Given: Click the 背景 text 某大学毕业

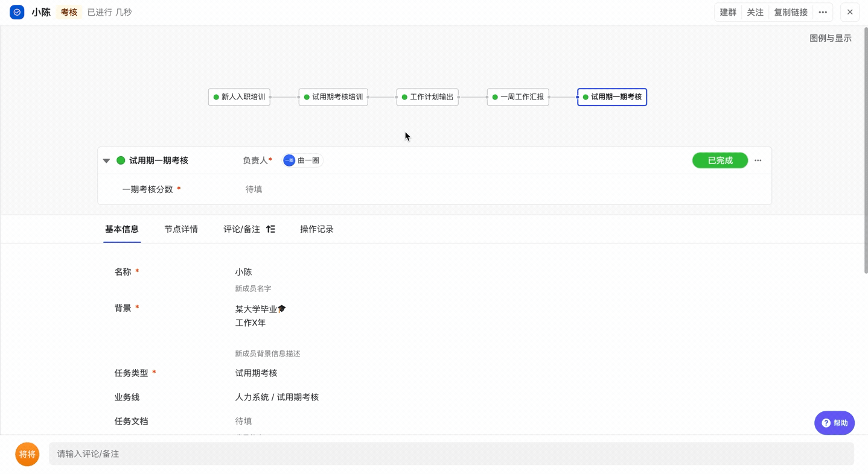Looking at the screenshot, I should click(260, 309).
